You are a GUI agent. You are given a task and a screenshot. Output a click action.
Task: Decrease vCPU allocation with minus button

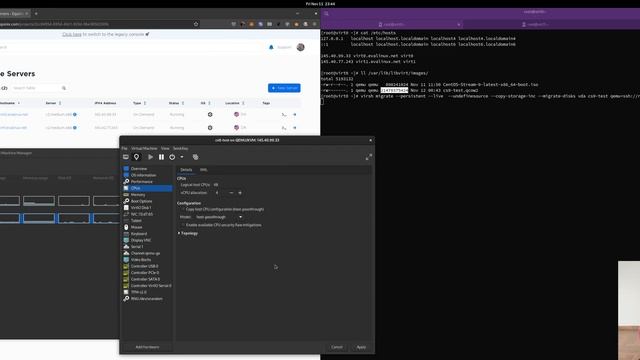pyautogui.click(x=231, y=193)
